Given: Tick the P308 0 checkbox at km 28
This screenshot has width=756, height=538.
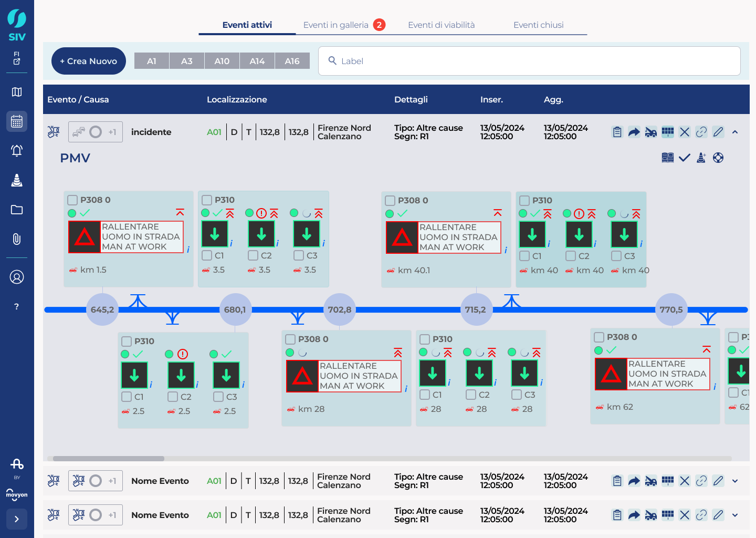Looking at the screenshot, I should click(x=290, y=339).
